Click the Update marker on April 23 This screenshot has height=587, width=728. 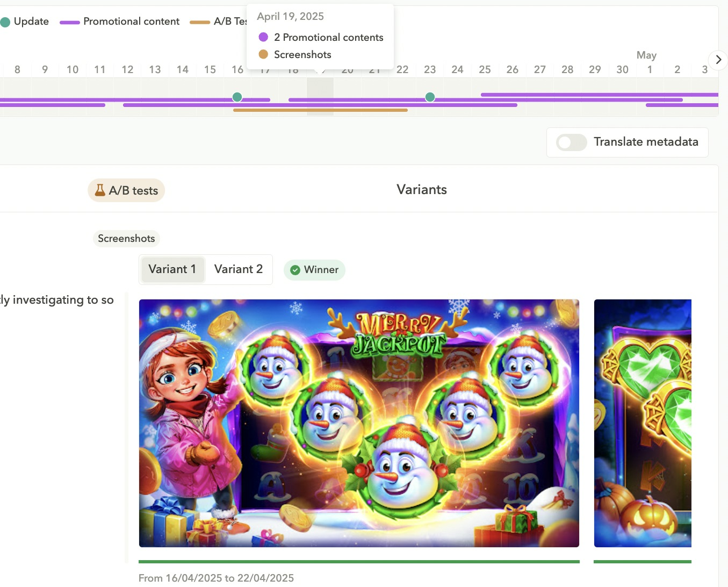[430, 97]
